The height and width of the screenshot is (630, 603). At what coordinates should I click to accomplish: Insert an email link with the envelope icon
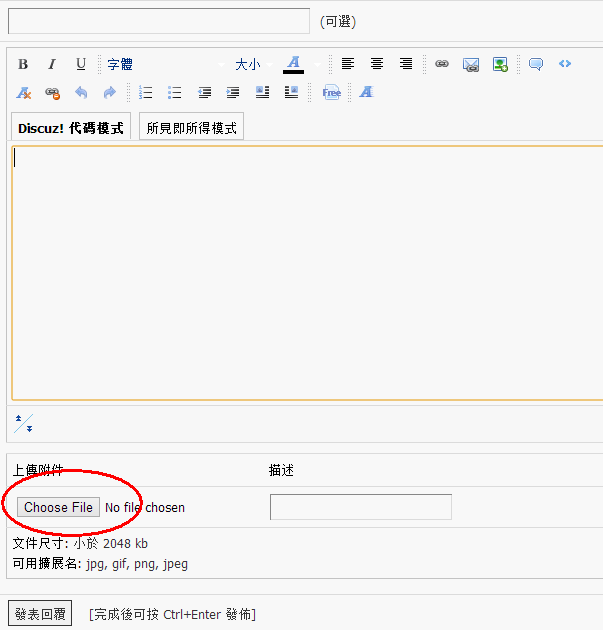click(x=471, y=64)
